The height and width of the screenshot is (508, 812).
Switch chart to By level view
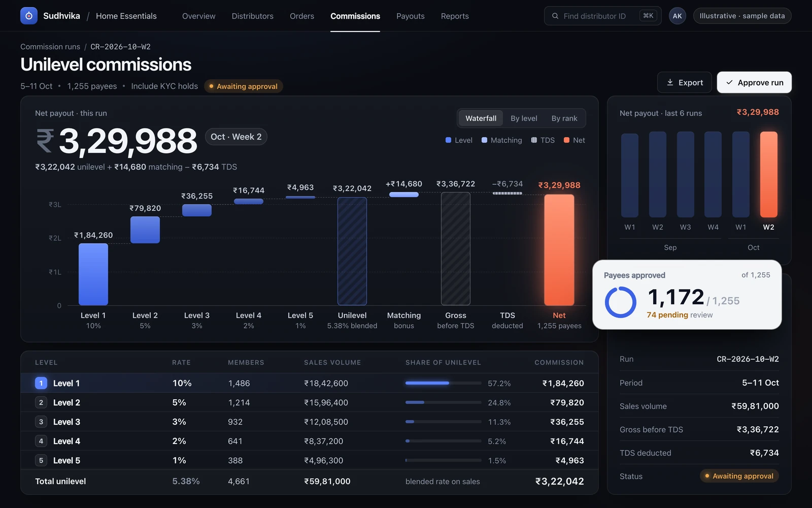[x=524, y=118]
